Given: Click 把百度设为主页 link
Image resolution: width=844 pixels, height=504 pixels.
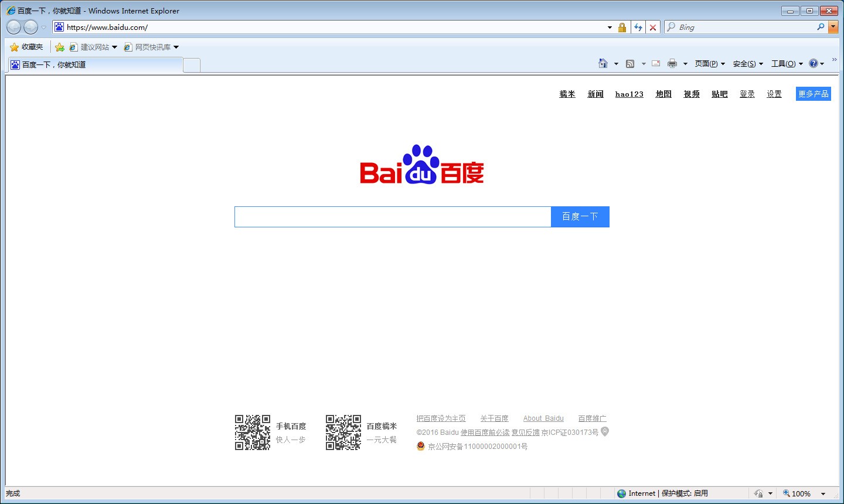Looking at the screenshot, I should click(441, 418).
